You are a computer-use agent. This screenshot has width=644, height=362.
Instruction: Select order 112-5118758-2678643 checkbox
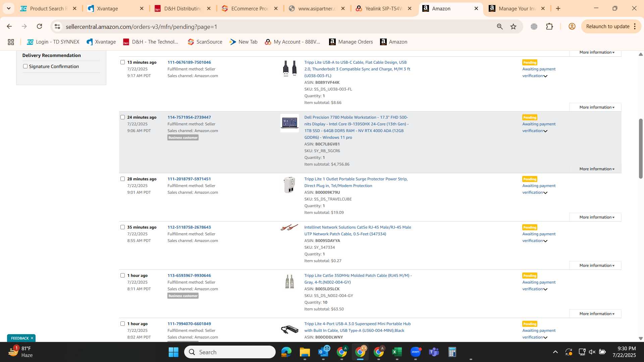coord(122,227)
